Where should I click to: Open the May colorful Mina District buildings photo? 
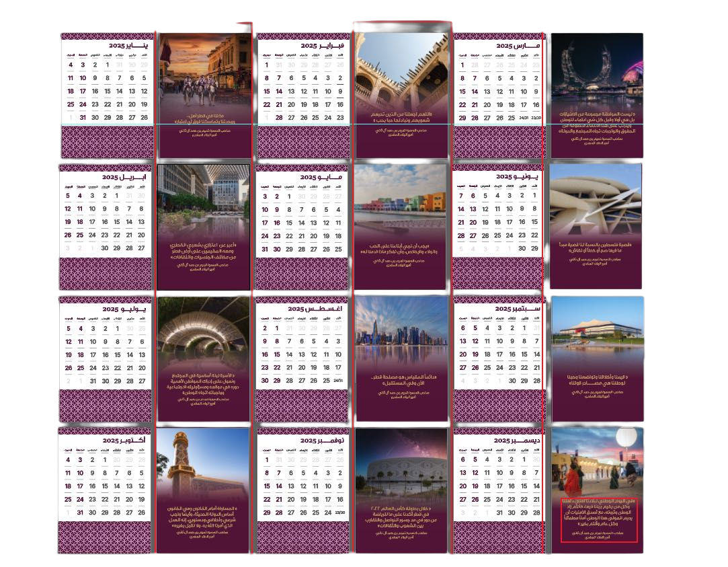[401, 202]
